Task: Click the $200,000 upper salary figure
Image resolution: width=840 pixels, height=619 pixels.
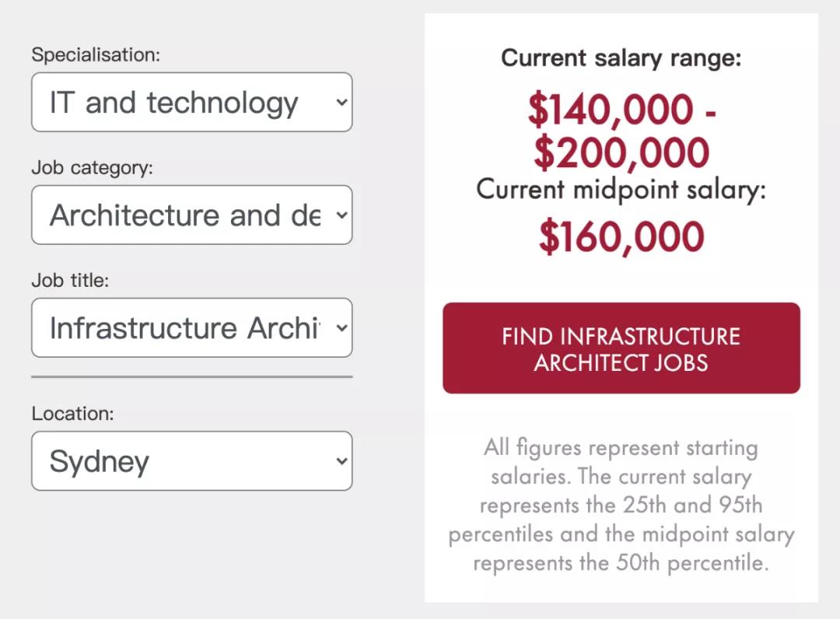Action: click(x=621, y=152)
